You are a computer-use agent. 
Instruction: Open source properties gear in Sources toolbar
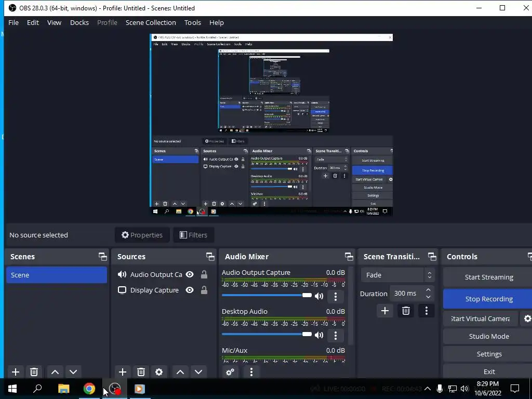point(159,372)
